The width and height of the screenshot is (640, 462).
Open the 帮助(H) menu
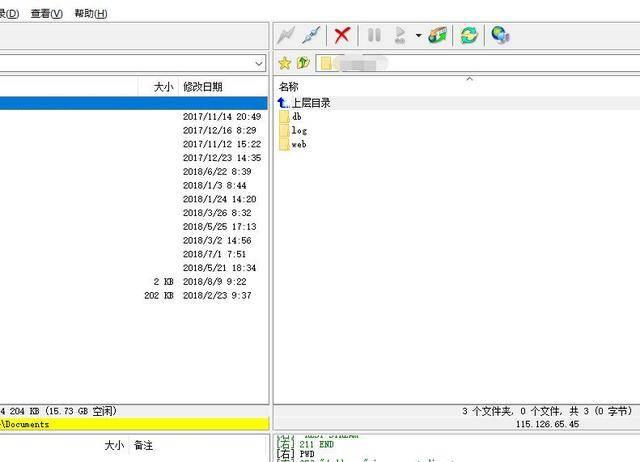[91, 13]
